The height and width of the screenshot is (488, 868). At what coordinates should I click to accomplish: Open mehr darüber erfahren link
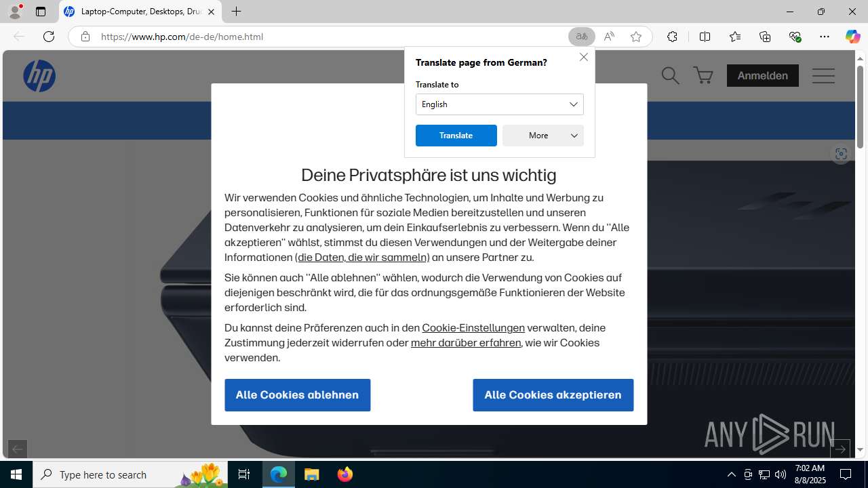pyautogui.click(x=466, y=343)
